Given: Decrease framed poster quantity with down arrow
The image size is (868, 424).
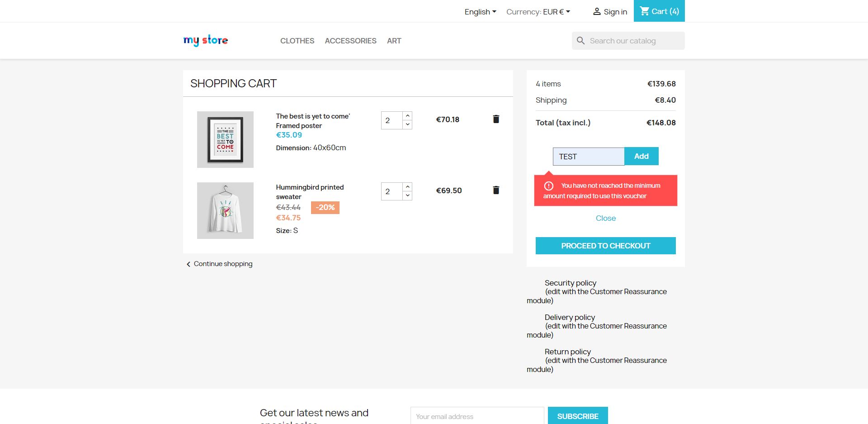Looking at the screenshot, I should coord(407,124).
